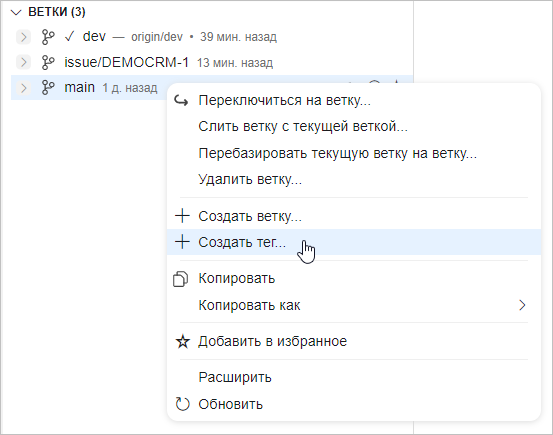
Task: Choose 'Расширить' menu item
Action: 354,377
